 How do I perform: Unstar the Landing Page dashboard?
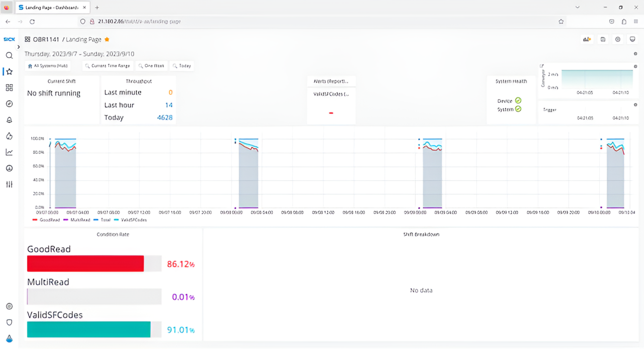tap(107, 39)
